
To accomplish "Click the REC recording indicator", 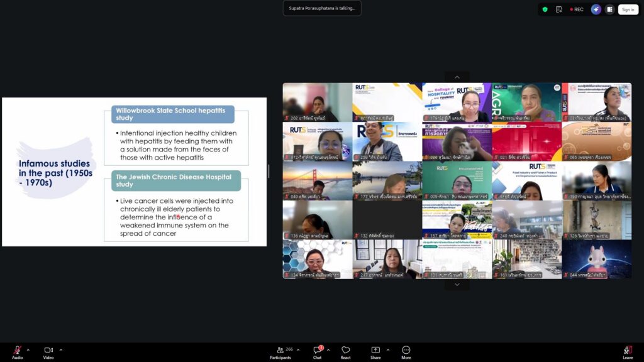I will [576, 9].
